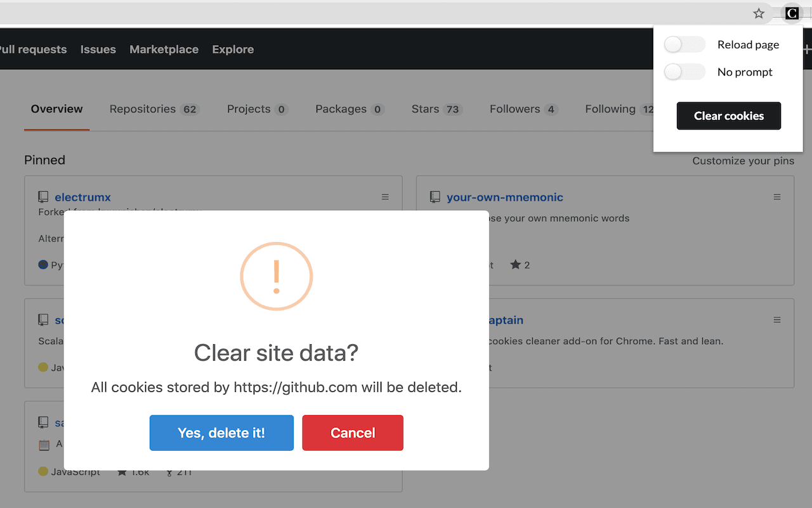
Task: Click the repository book icon beside your-own-mnemonic
Action: click(x=435, y=197)
